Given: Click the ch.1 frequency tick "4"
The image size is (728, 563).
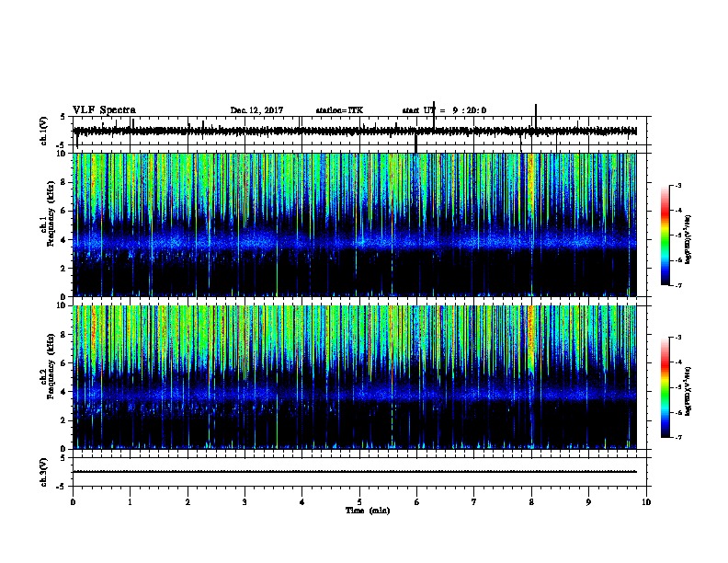Looking at the screenshot, I should [x=64, y=240].
